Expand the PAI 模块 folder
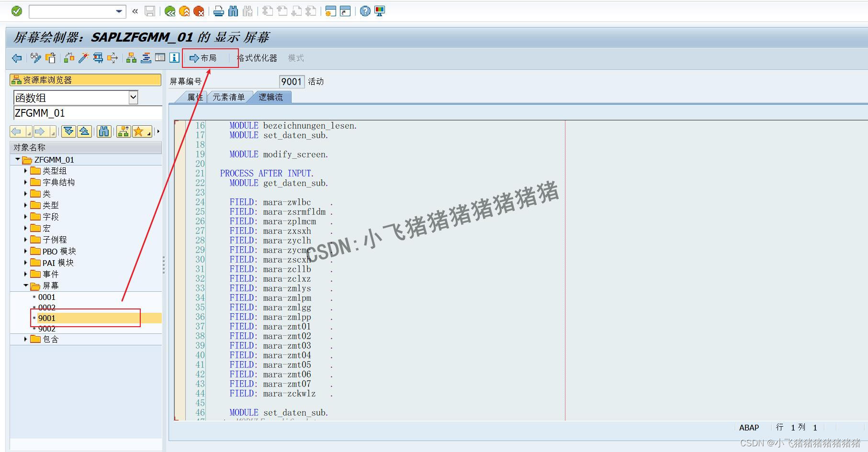Screen dimensions: 868x452 [26, 263]
